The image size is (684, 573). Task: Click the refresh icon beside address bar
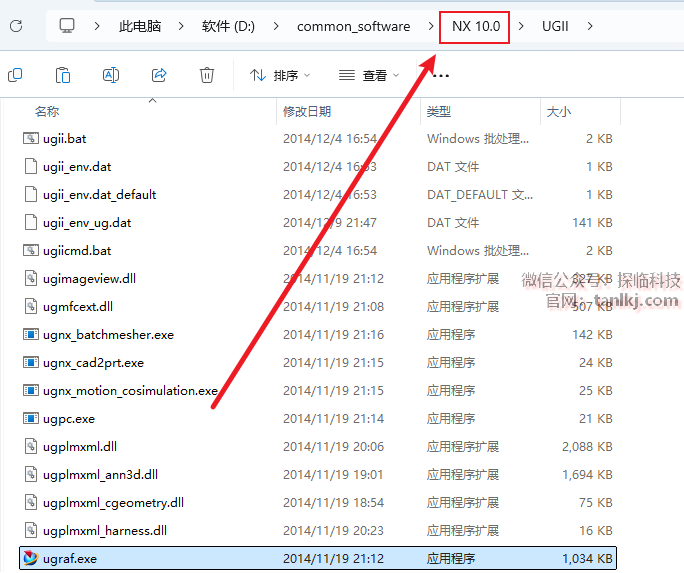point(16,26)
